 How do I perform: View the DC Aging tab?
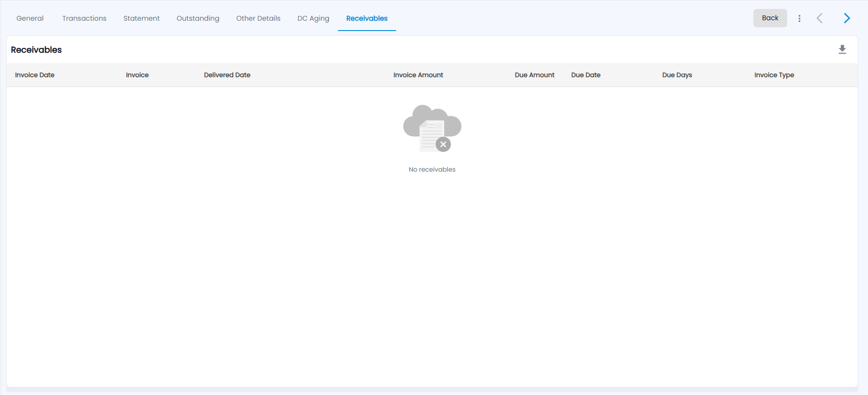click(x=313, y=18)
